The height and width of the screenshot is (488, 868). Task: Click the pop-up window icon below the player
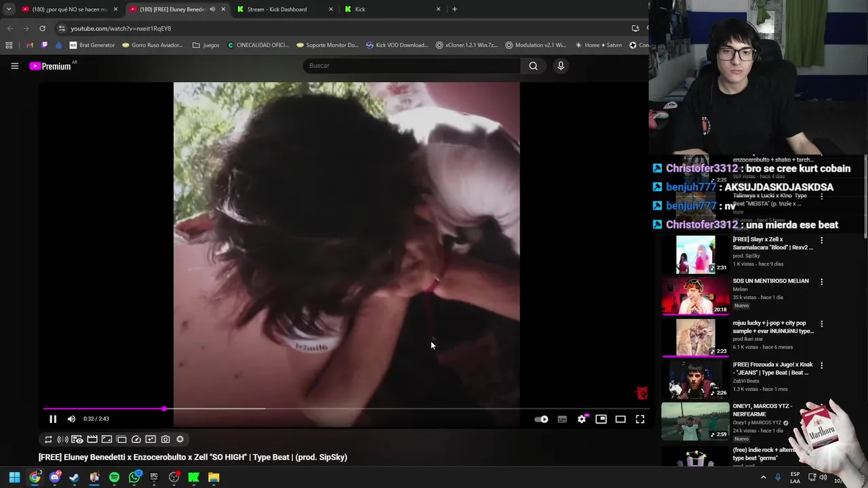(121, 439)
